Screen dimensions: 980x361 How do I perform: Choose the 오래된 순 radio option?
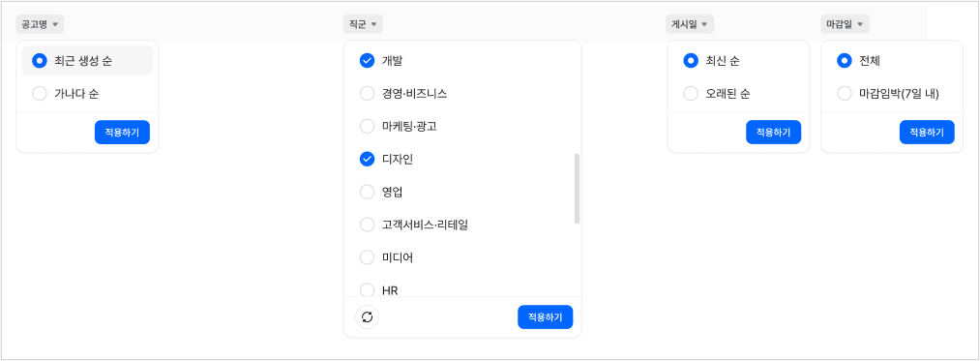738,94
